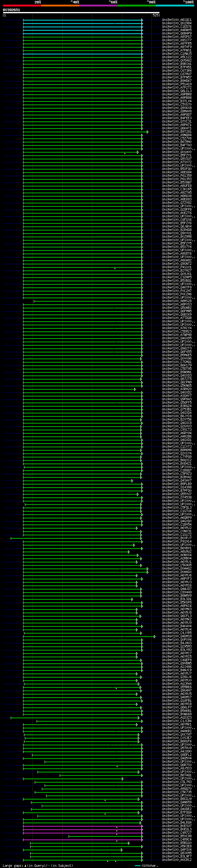The width and height of the screenshot is (197, 868).
Task: Choose UniRef100_Q4SAV7 label
Action: pos(177,481)
